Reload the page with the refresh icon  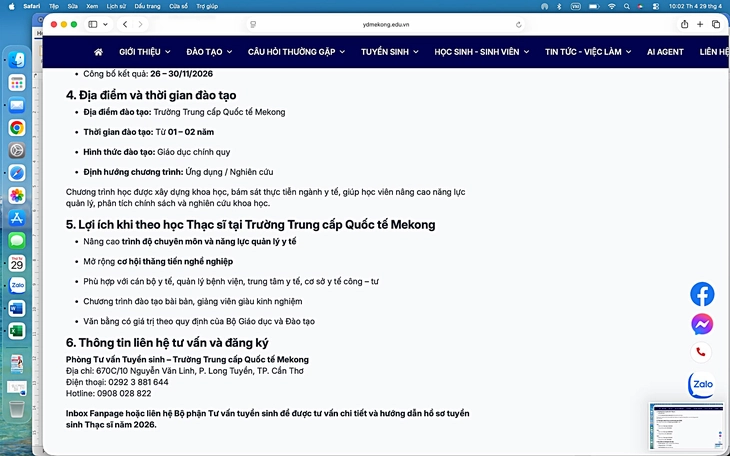(519, 25)
